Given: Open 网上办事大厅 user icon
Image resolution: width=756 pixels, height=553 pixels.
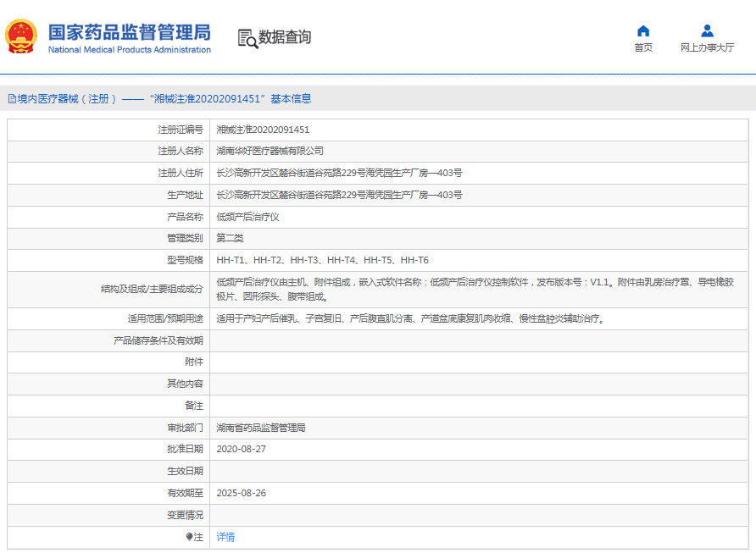Looking at the screenshot, I should click(x=708, y=31).
